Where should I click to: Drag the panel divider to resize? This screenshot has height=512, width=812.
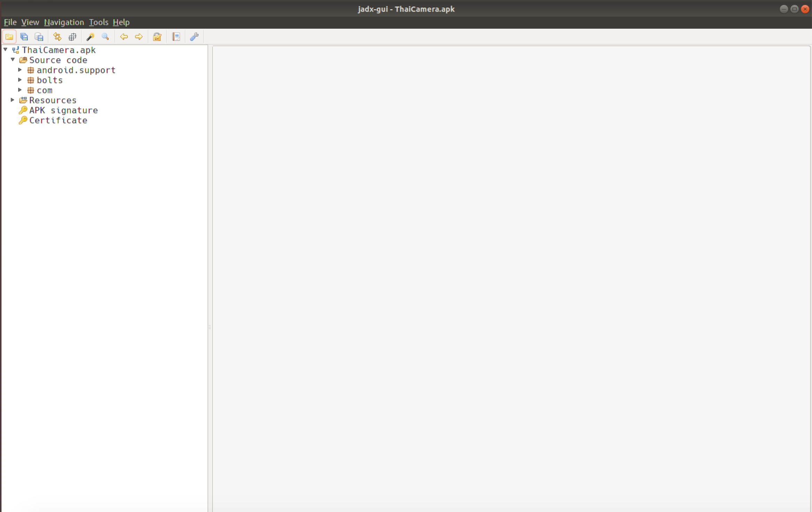210,327
